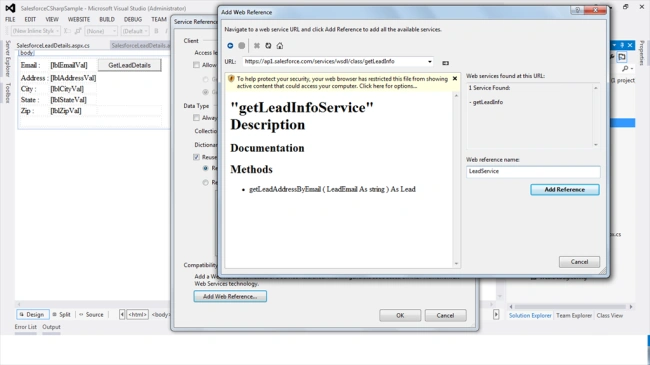This screenshot has height=365, width=650.
Task: Open the Error List tab
Action: click(x=26, y=327)
